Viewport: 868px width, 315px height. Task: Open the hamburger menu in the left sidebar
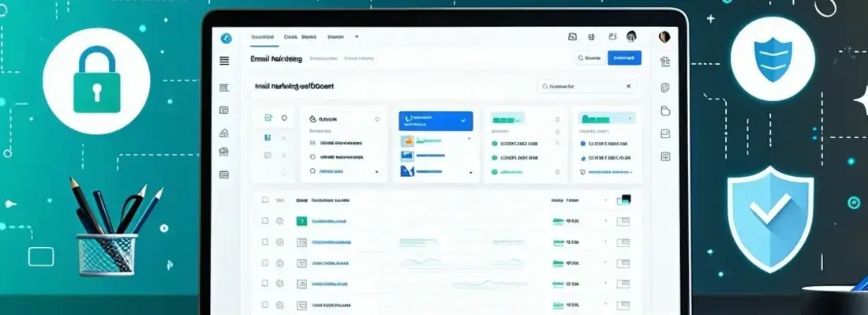(224, 61)
